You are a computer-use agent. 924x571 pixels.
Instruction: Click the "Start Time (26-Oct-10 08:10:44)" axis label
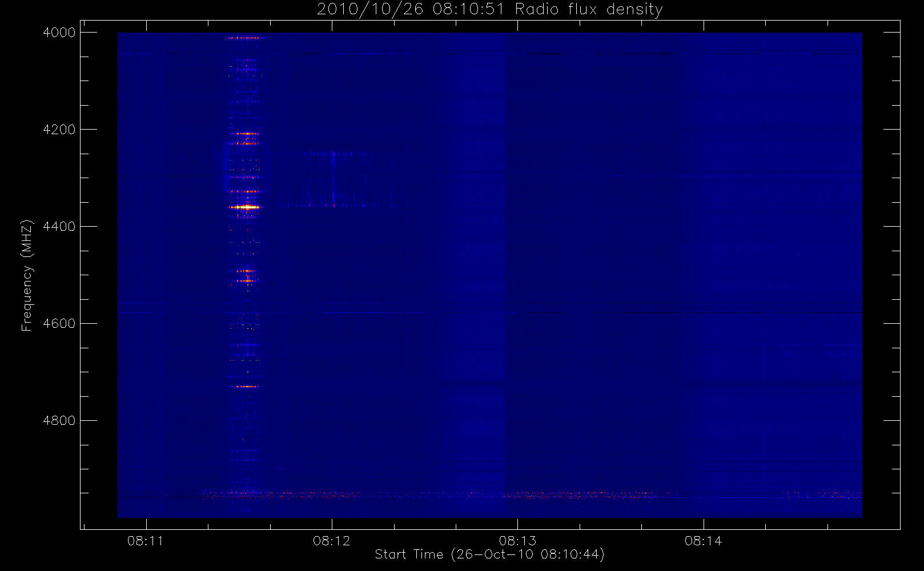489,554
